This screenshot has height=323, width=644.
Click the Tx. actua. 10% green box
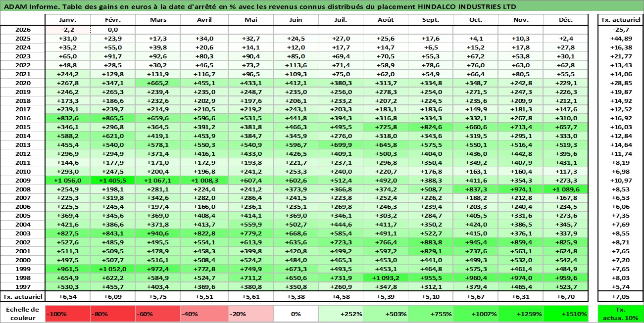tap(620, 314)
